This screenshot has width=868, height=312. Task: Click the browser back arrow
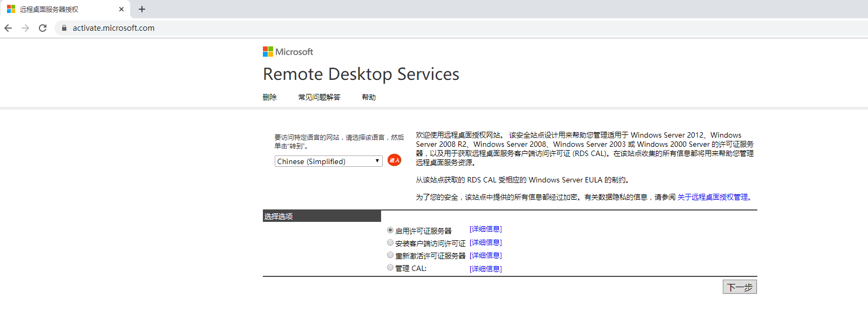8,28
